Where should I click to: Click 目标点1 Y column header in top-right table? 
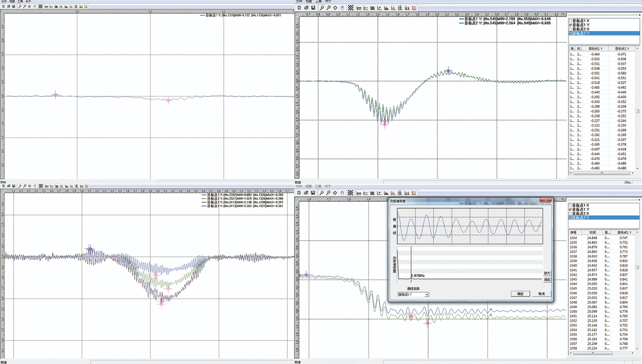(x=595, y=49)
